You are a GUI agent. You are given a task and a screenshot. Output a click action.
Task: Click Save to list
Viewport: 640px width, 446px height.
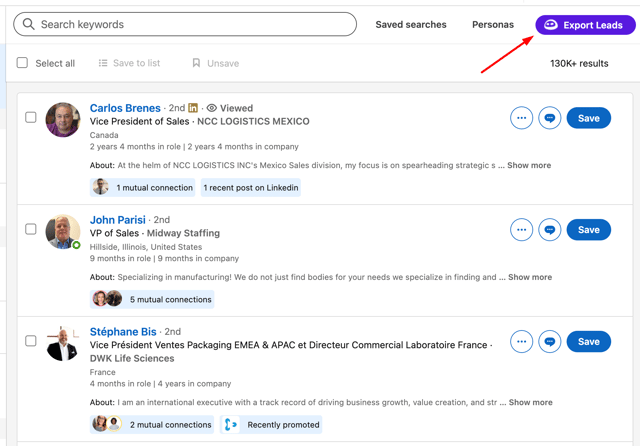129,63
